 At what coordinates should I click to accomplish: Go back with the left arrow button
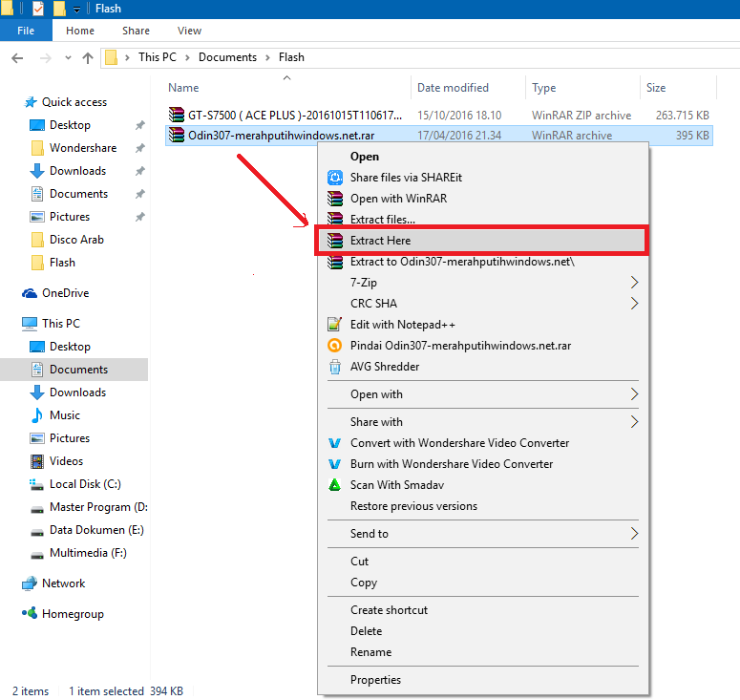[17, 58]
